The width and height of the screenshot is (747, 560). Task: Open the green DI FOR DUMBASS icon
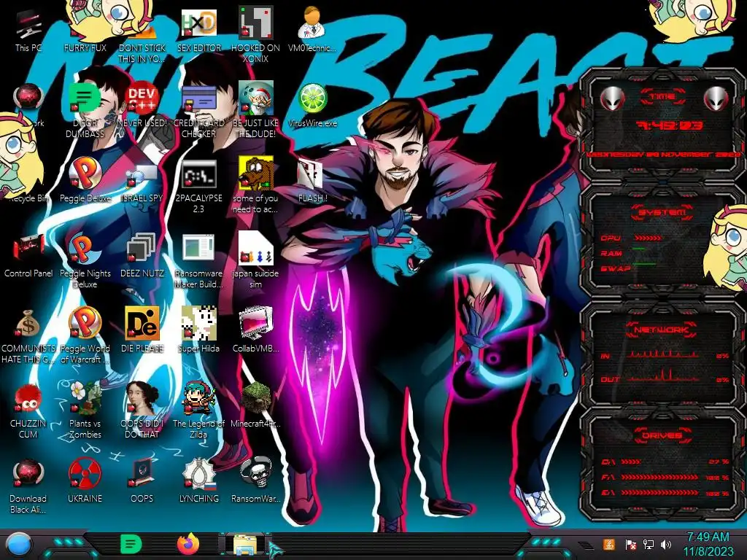tap(85, 98)
